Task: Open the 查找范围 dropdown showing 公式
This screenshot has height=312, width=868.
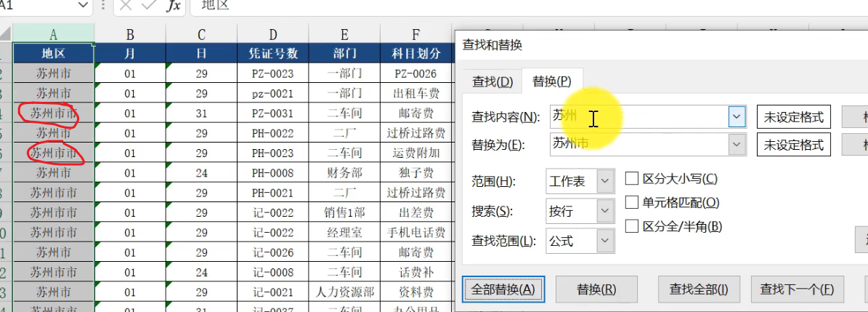Action: (580, 241)
